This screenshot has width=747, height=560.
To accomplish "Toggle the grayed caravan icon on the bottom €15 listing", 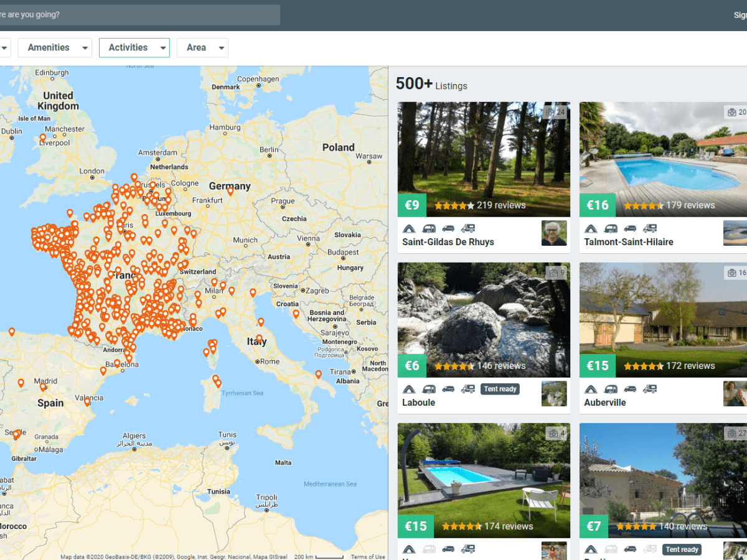I will [x=429, y=549].
